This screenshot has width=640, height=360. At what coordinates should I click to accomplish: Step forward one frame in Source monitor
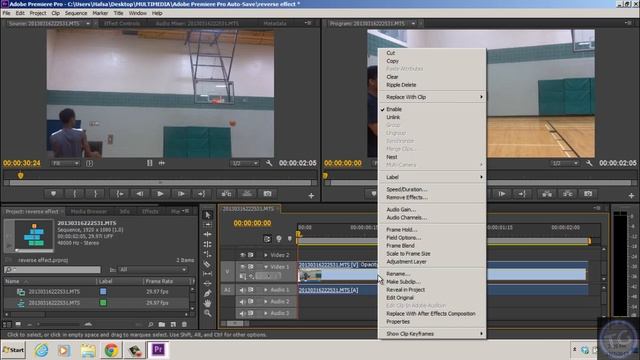(180, 194)
